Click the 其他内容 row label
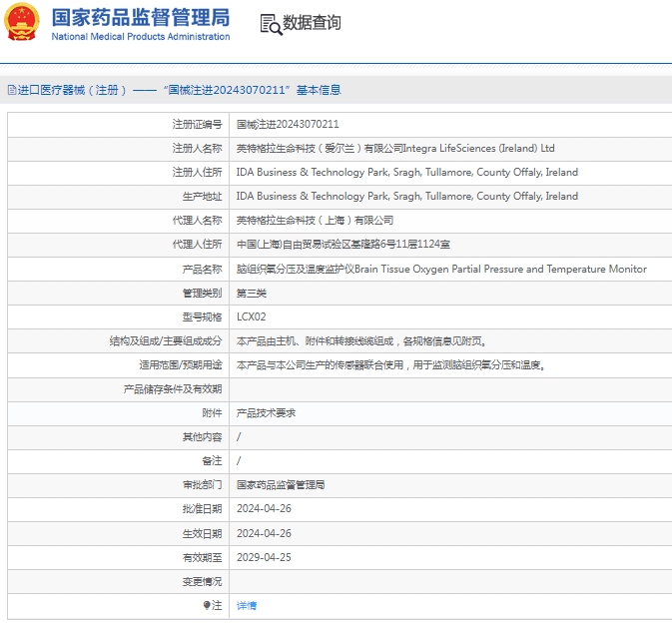 203,437
